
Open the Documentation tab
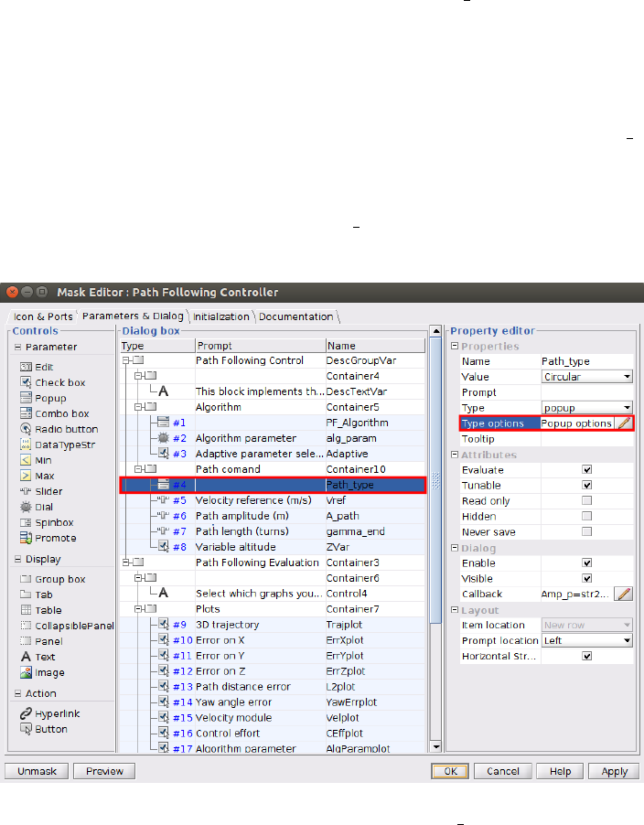click(296, 316)
